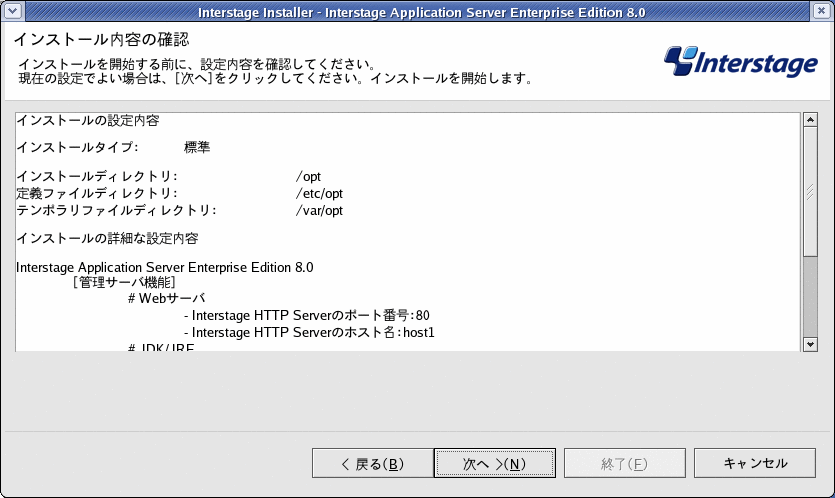
Task: Click the Interstage logo
Action: coord(741,61)
